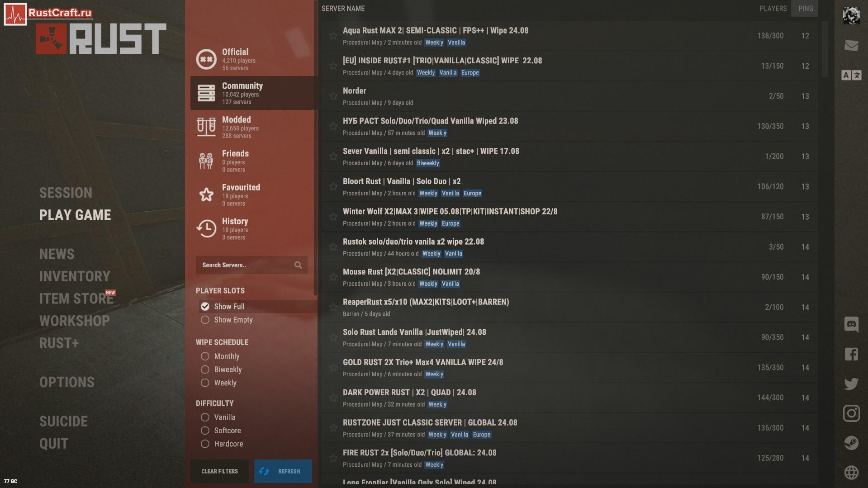Click the Europe tag on Bloort Rust
Screen dimensions: 868x488
click(472, 194)
